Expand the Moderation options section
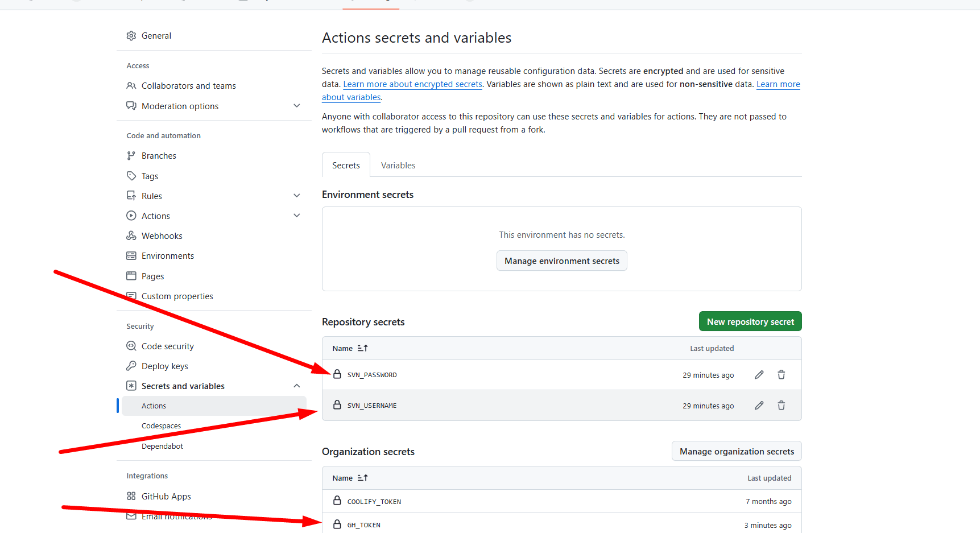Screen dimensions: 980x533 [297, 106]
